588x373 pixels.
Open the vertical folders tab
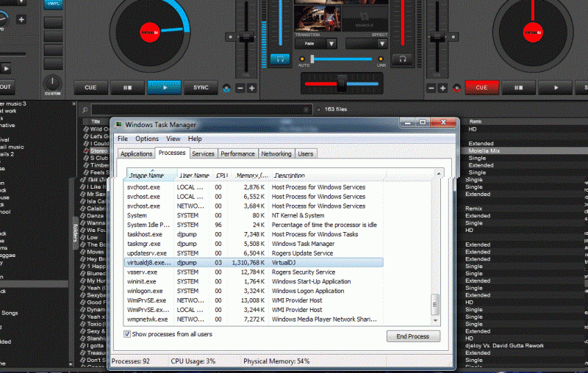pyautogui.click(x=75, y=233)
